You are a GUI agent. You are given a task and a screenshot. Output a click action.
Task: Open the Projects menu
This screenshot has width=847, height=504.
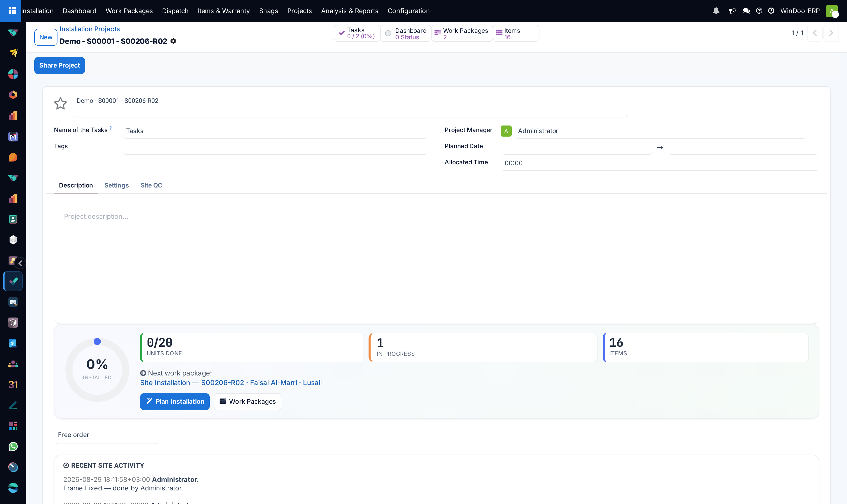tap(299, 11)
